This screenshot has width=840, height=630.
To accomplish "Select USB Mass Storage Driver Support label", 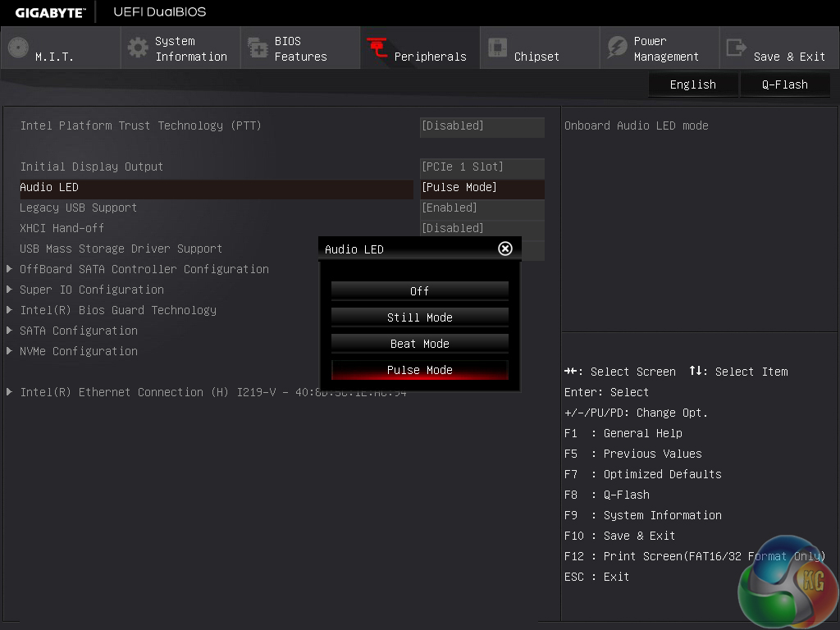I will (x=121, y=249).
